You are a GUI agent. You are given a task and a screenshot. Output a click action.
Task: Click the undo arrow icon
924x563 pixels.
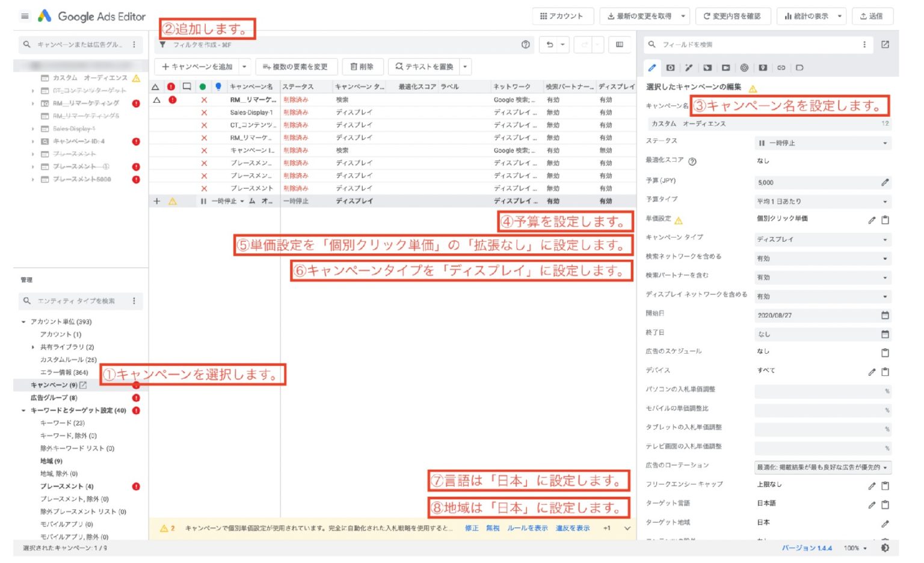[x=550, y=45]
